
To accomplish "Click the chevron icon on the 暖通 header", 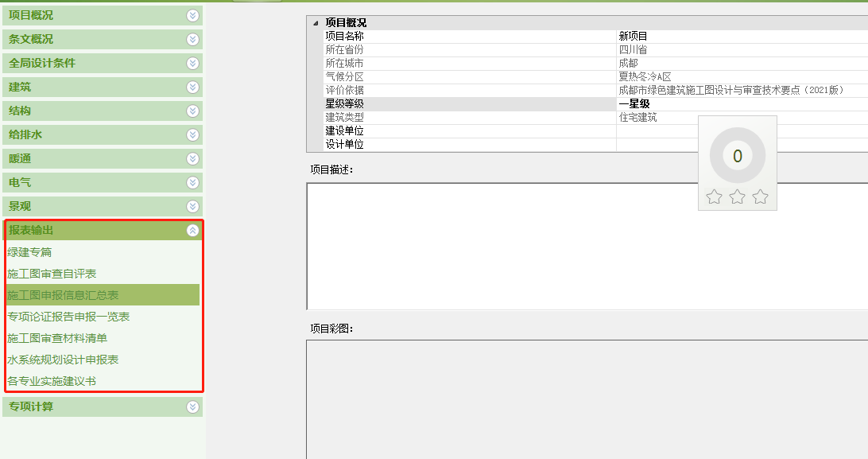I will pyautogui.click(x=191, y=158).
